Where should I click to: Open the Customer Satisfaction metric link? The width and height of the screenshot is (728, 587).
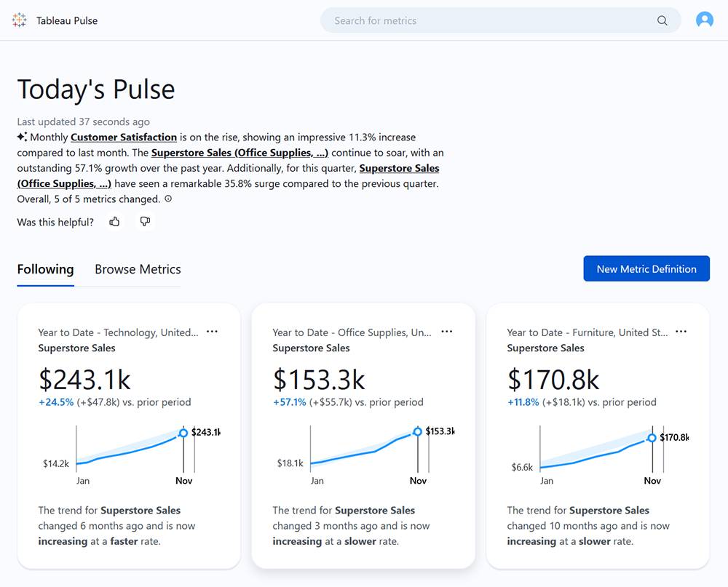click(123, 137)
